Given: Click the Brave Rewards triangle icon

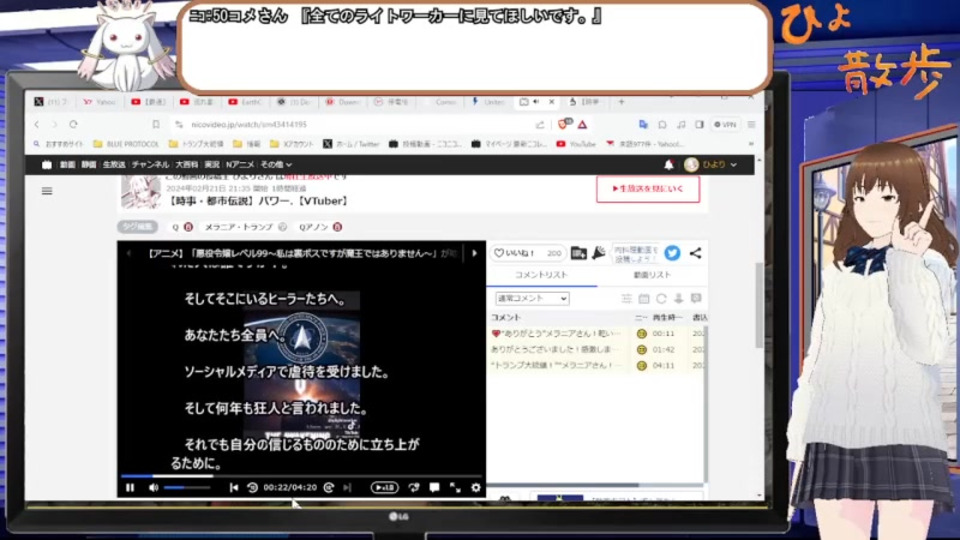Looking at the screenshot, I should (582, 124).
